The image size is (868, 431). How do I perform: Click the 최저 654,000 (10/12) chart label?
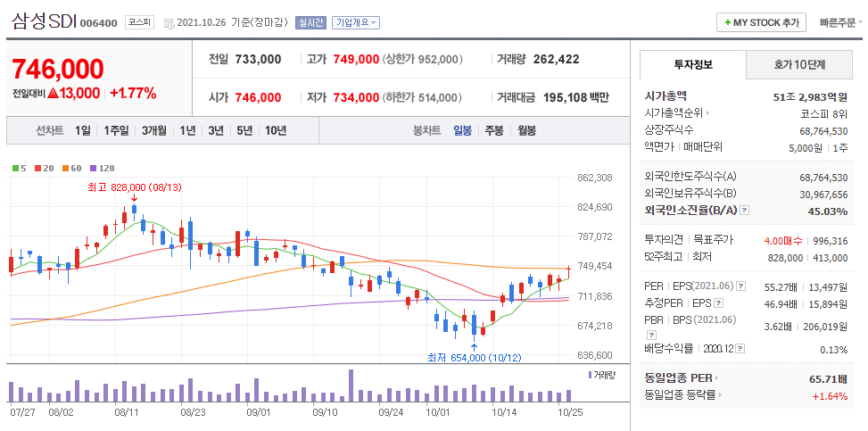click(475, 357)
